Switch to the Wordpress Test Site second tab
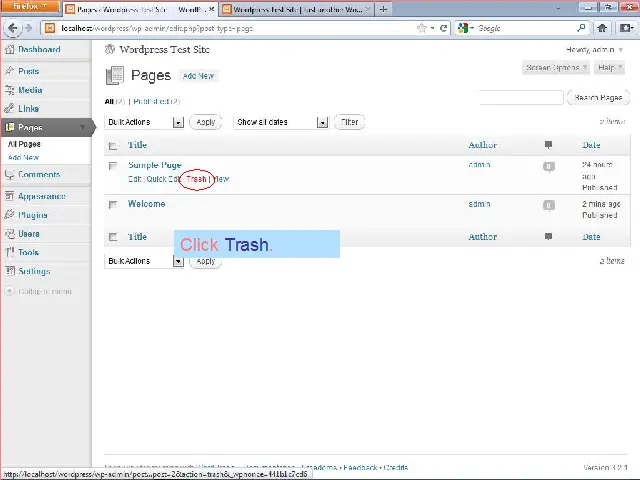 click(x=295, y=9)
